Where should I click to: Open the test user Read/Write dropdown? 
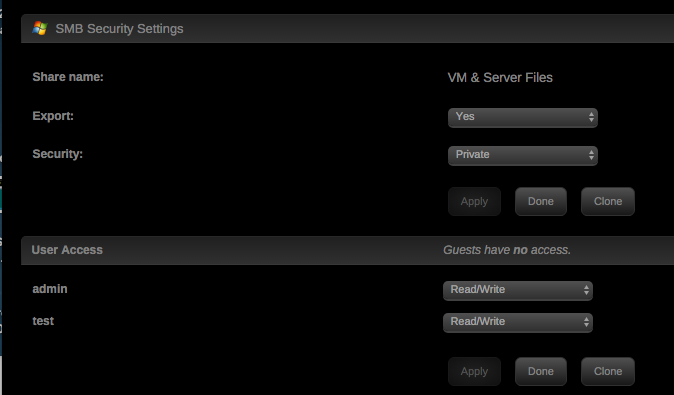[x=518, y=322]
